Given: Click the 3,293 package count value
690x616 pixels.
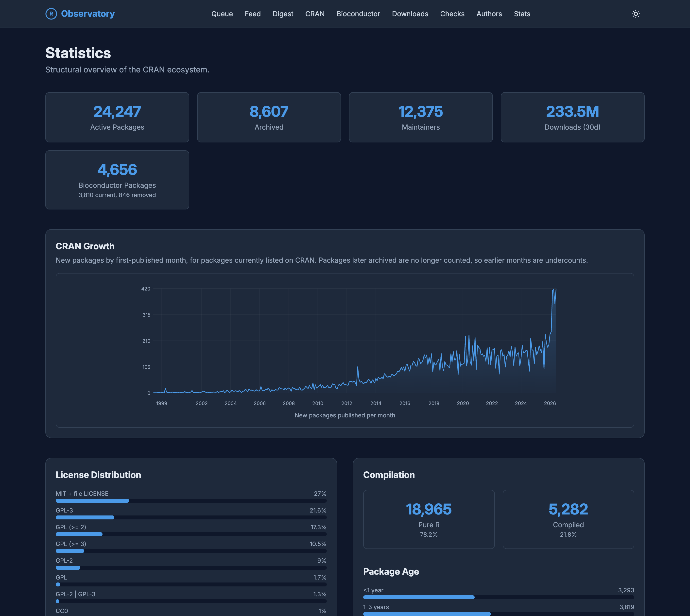Looking at the screenshot, I should point(626,590).
